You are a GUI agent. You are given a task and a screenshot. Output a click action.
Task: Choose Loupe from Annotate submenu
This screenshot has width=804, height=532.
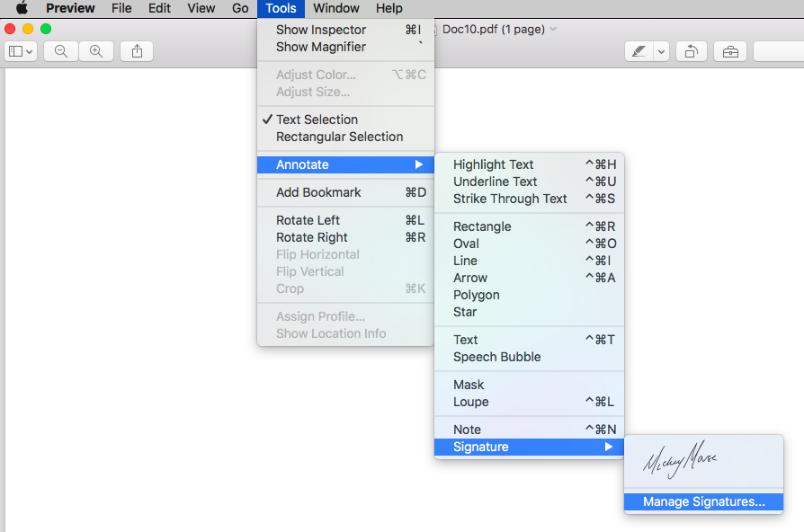tap(529, 402)
